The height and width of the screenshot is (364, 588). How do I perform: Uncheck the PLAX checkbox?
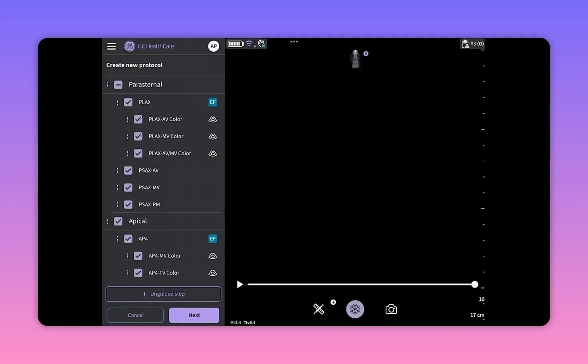[x=128, y=102]
